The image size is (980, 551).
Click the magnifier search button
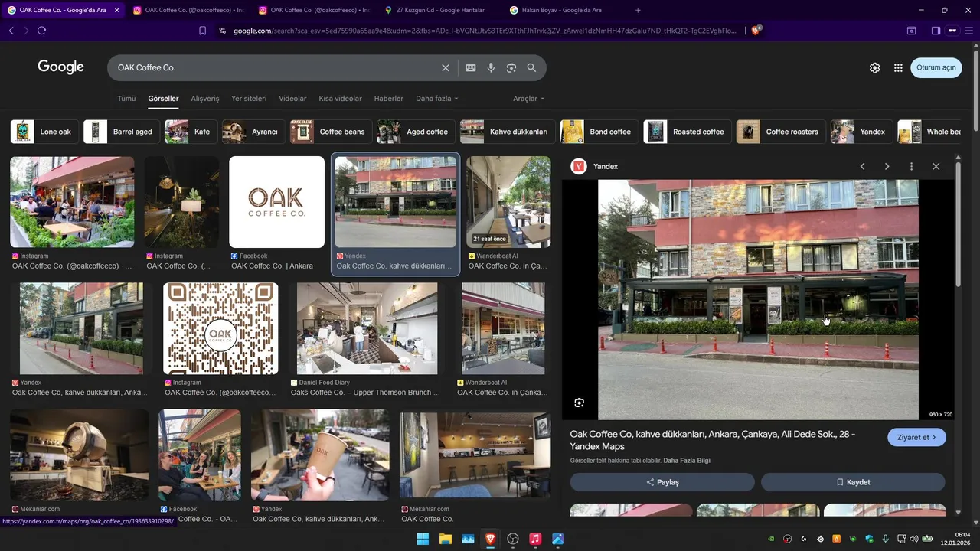pyautogui.click(x=531, y=67)
